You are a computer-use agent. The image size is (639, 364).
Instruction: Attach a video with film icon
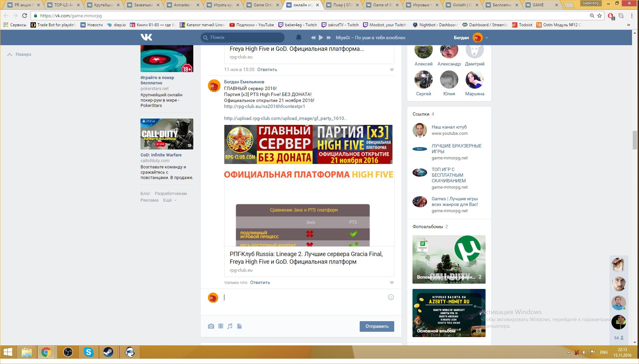pyautogui.click(x=221, y=326)
